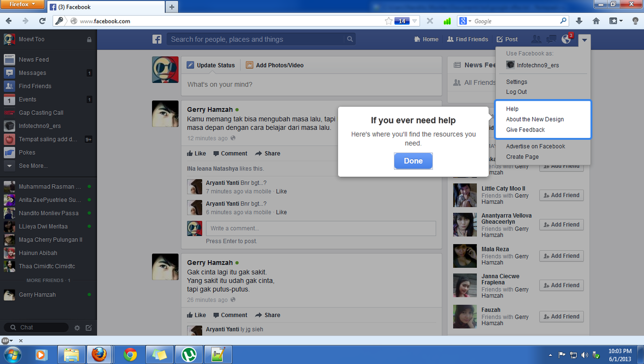Image resolution: width=644 pixels, height=364 pixels.
Task: Click Post in the Facebook header
Action: coord(507,39)
